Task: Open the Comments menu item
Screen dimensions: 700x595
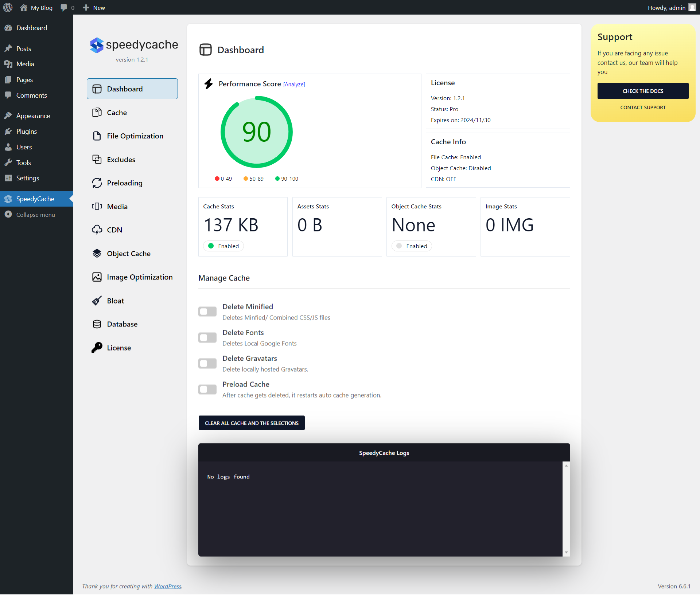Action: 36,95
